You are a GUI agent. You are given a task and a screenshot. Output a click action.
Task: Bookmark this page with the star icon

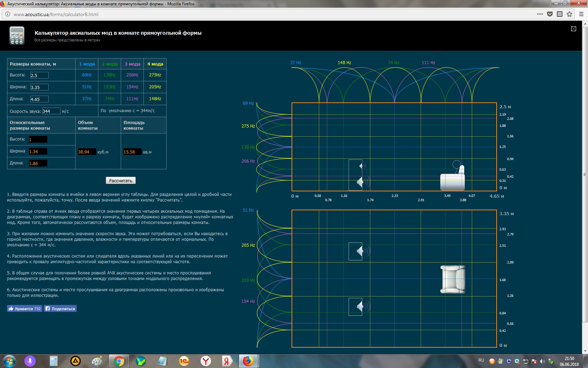(x=569, y=14)
